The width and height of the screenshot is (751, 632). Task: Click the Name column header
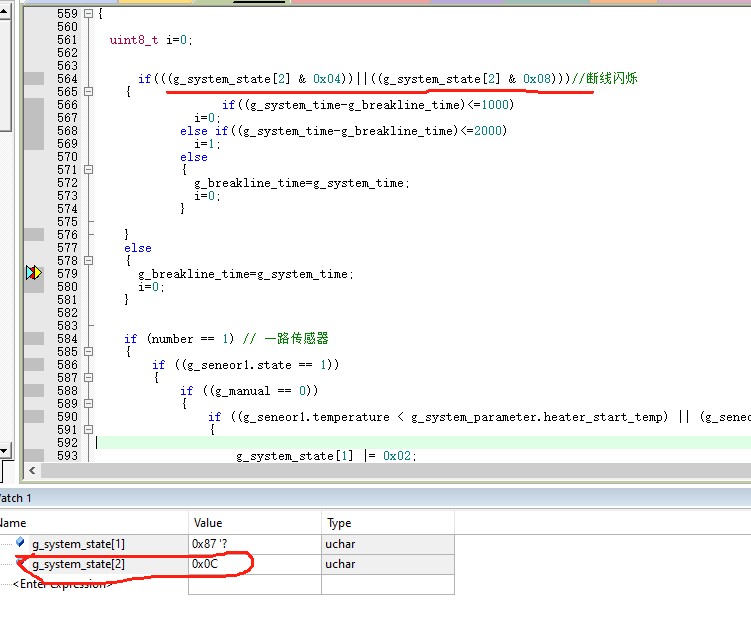coord(94,523)
